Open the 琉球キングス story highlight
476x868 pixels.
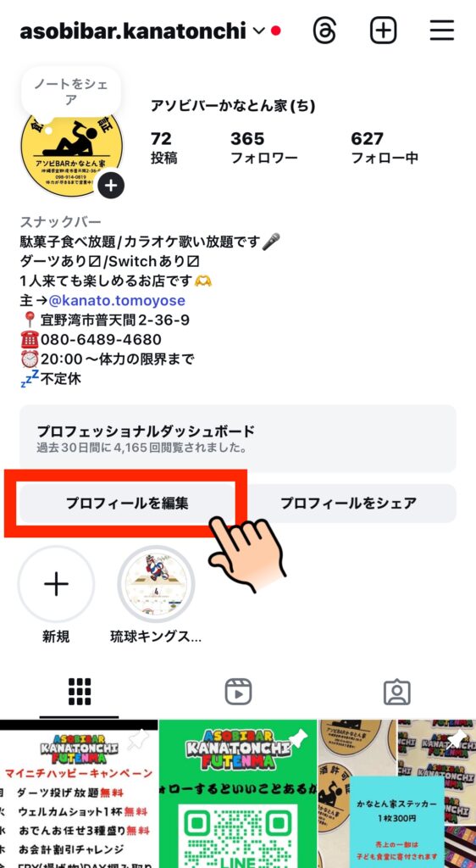tap(157, 585)
